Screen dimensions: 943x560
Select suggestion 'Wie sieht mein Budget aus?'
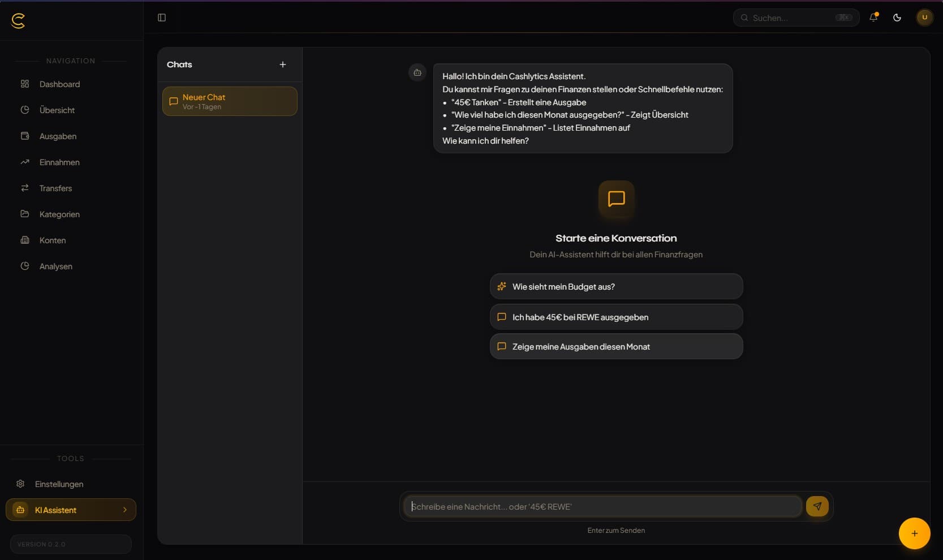pyautogui.click(x=616, y=287)
